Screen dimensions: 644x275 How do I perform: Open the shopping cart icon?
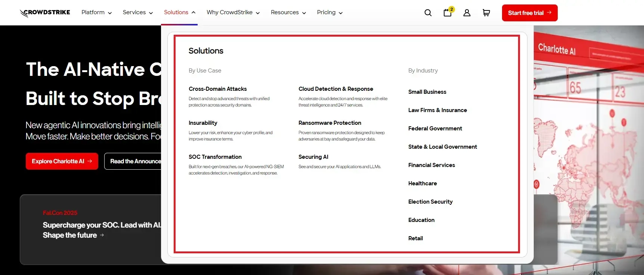coord(486,13)
